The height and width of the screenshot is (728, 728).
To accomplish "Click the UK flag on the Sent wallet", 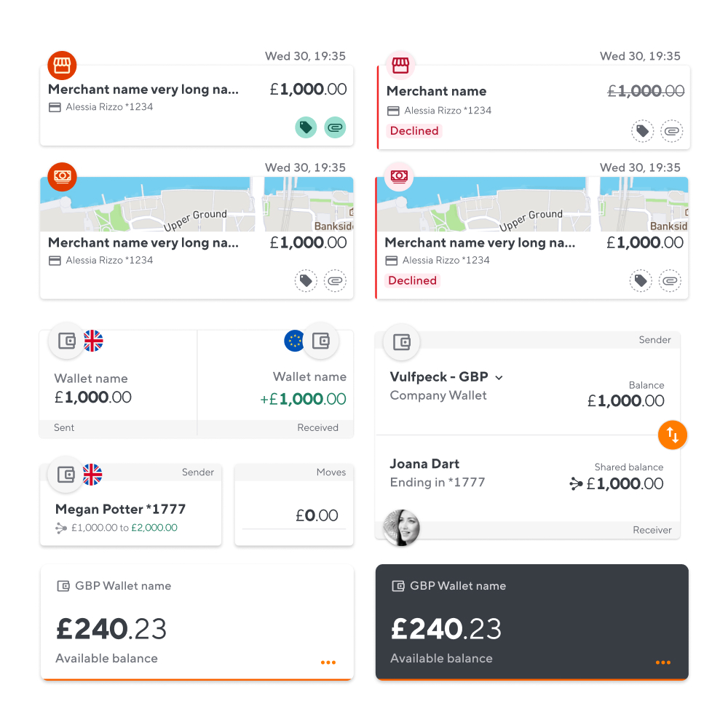I will tap(93, 341).
